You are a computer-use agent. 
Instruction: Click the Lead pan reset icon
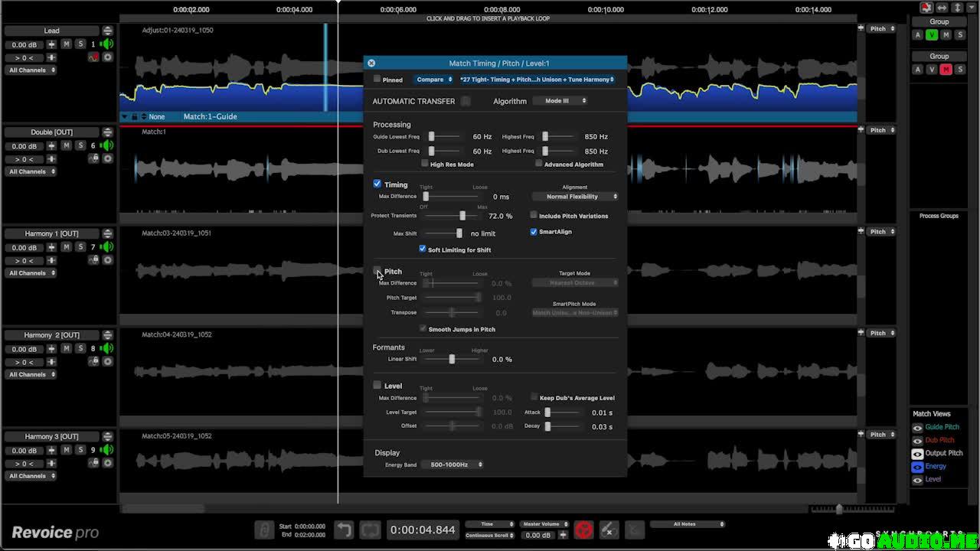[x=51, y=57]
